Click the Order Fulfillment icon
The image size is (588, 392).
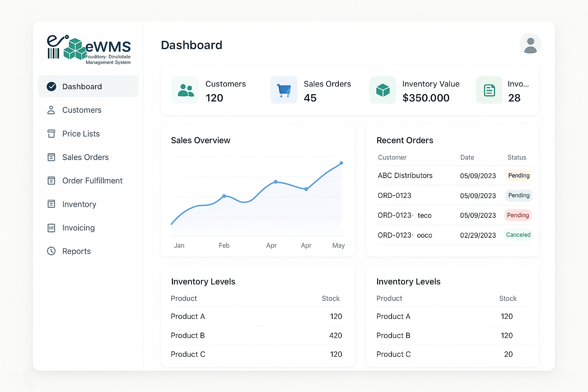pos(51,181)
